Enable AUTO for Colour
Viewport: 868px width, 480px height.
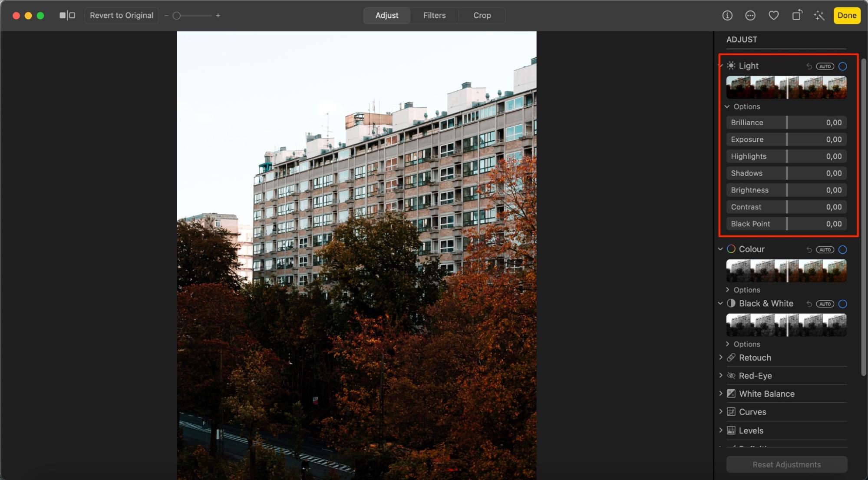point(825,250)
